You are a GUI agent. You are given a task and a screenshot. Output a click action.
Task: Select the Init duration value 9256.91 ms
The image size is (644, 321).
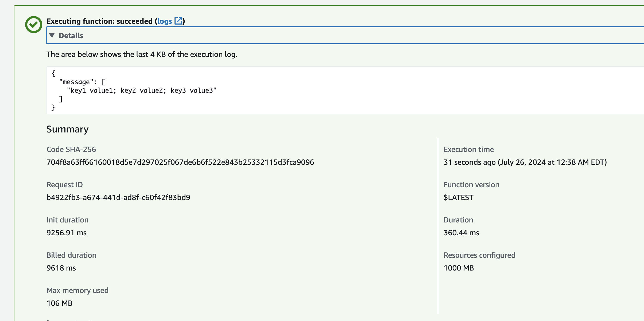(x=67, y=233)
